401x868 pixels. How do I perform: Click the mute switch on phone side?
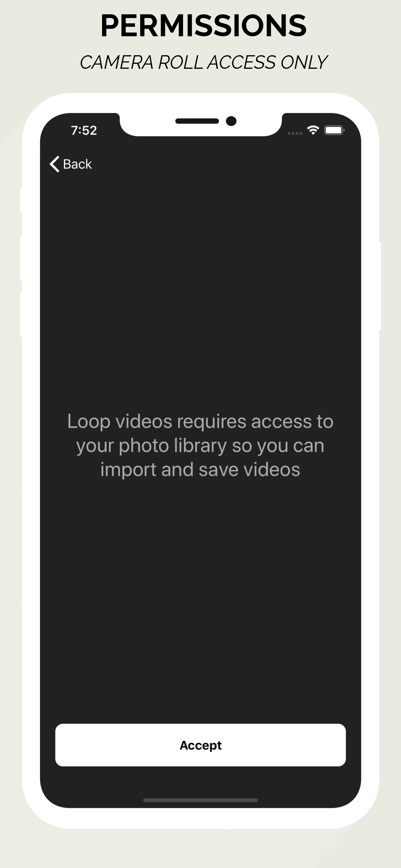pyautogui.click(x=21, y=200)
